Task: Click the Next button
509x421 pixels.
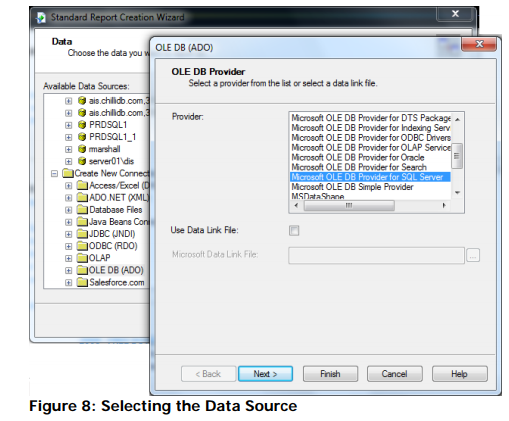Action: click(x=265, y=374)
